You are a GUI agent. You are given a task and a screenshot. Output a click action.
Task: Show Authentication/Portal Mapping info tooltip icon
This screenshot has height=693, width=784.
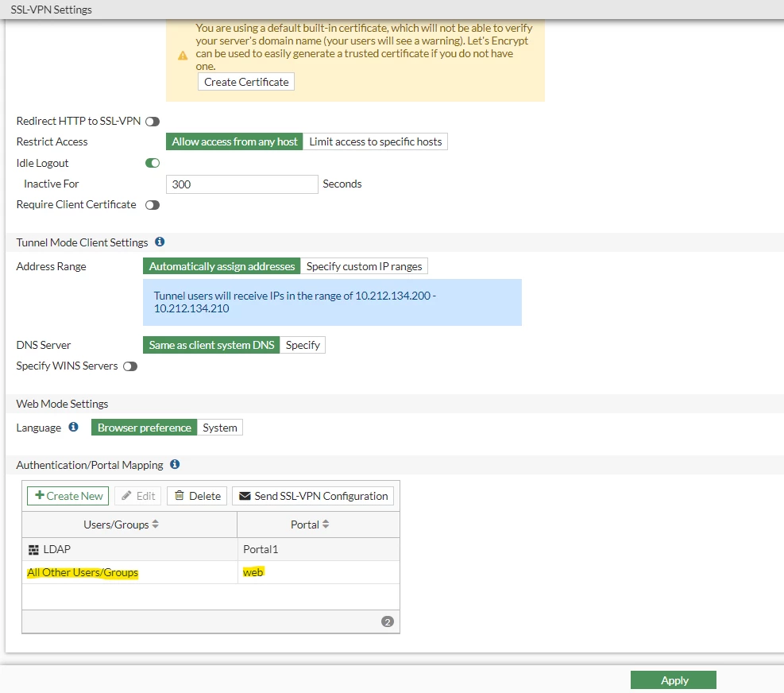pyautogui.click(x=175, y=464)
